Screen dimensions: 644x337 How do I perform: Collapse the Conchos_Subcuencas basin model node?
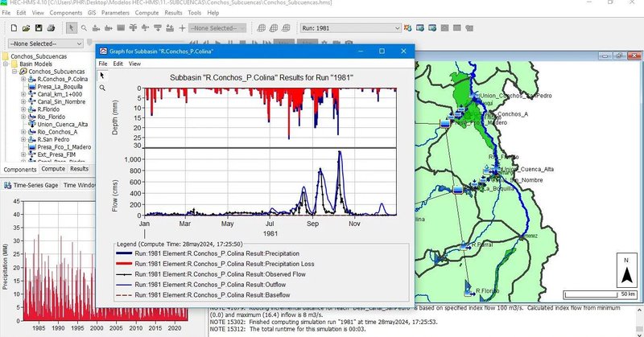pyautogui.click(x=14, y=72)
